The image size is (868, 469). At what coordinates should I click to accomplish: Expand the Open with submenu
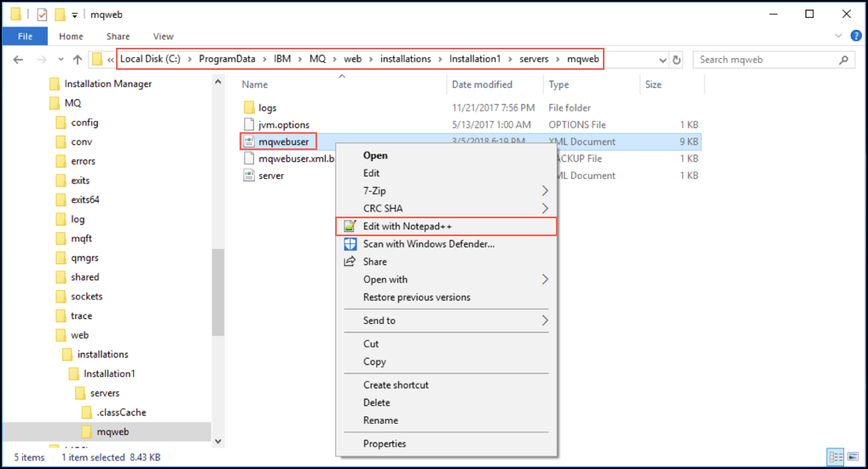point(446,280)
